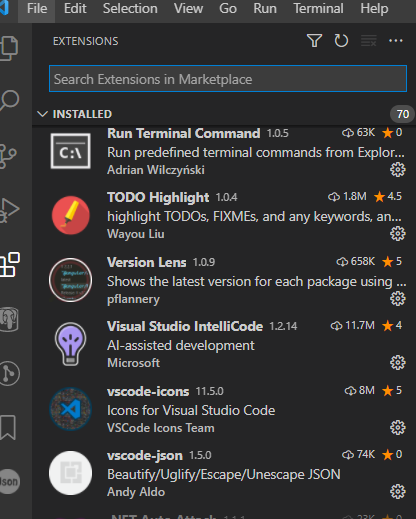
Task: Click the Filter Extensions funnel icon
Action: click(314, 41)
